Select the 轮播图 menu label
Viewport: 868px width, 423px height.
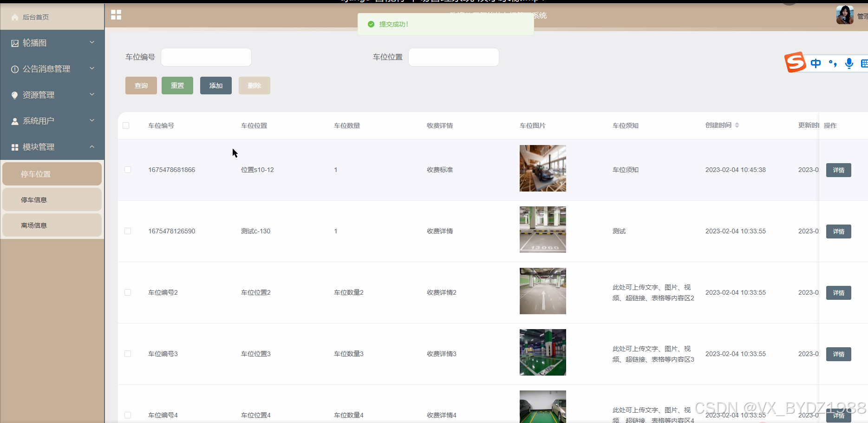pyautogui.click(x=35, y=43)
